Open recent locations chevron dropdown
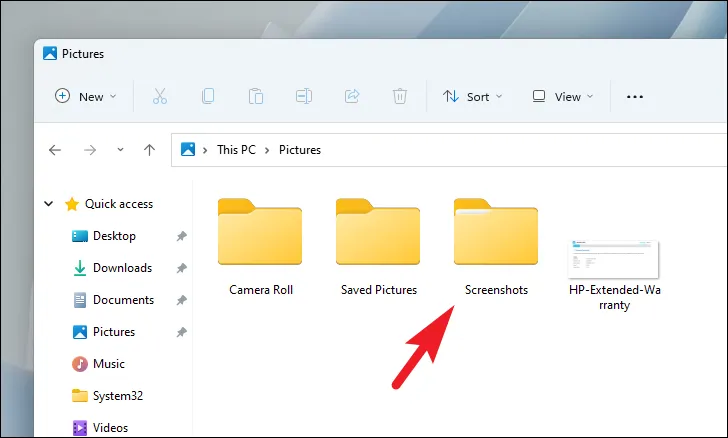Image resolution: width=728 pixels, height=438 pixels. (x=120, y=150)
